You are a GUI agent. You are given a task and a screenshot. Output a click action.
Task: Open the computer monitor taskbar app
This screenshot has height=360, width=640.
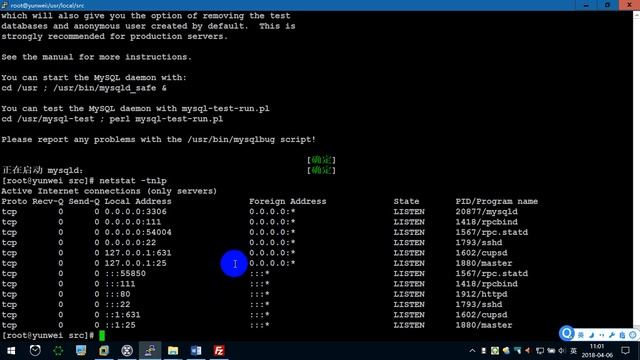click(81, 350)
